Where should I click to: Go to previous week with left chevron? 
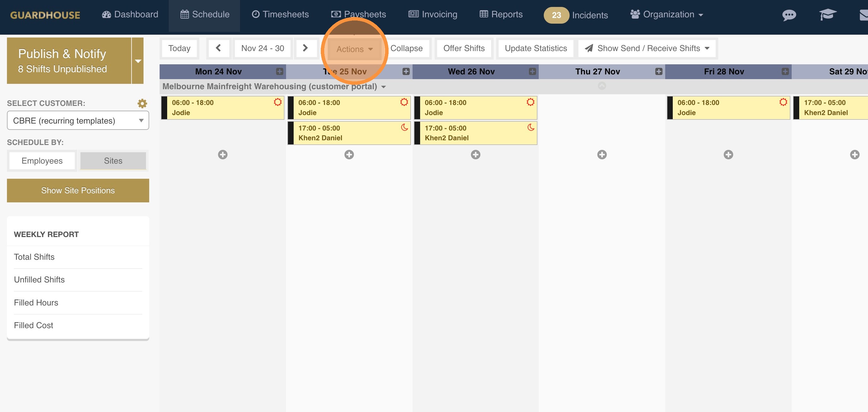(x=218, y=48)
